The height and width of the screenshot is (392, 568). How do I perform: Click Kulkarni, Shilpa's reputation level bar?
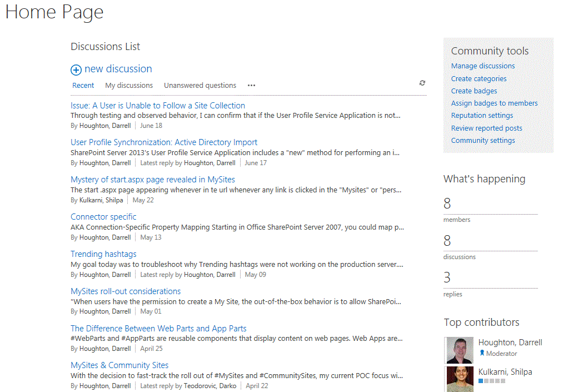point(491,381)
